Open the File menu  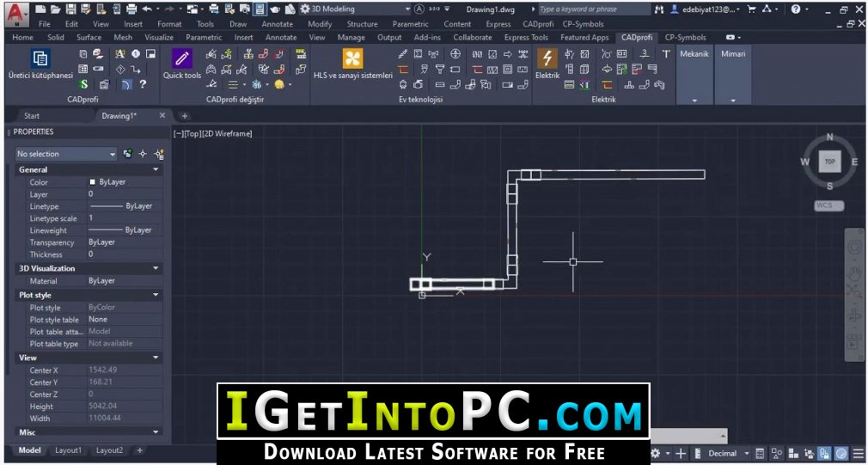pyautogui.click(x=45, y=24)
